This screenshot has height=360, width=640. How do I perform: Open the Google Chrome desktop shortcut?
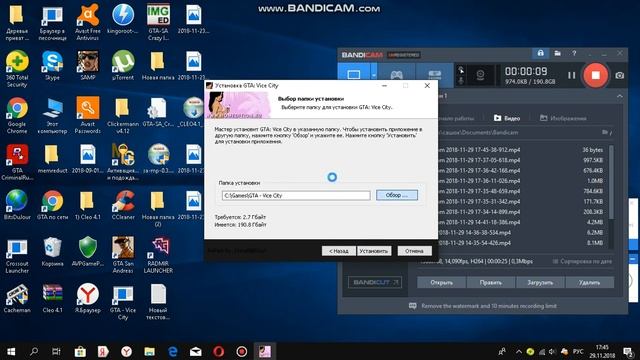17,116
